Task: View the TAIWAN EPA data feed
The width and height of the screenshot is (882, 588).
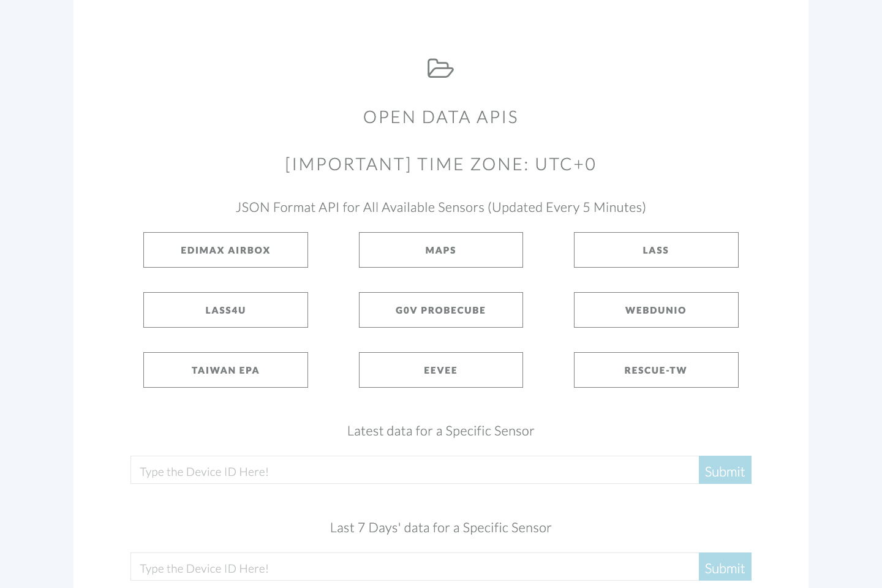Action: pyautogui.click(x=225, y=370)
